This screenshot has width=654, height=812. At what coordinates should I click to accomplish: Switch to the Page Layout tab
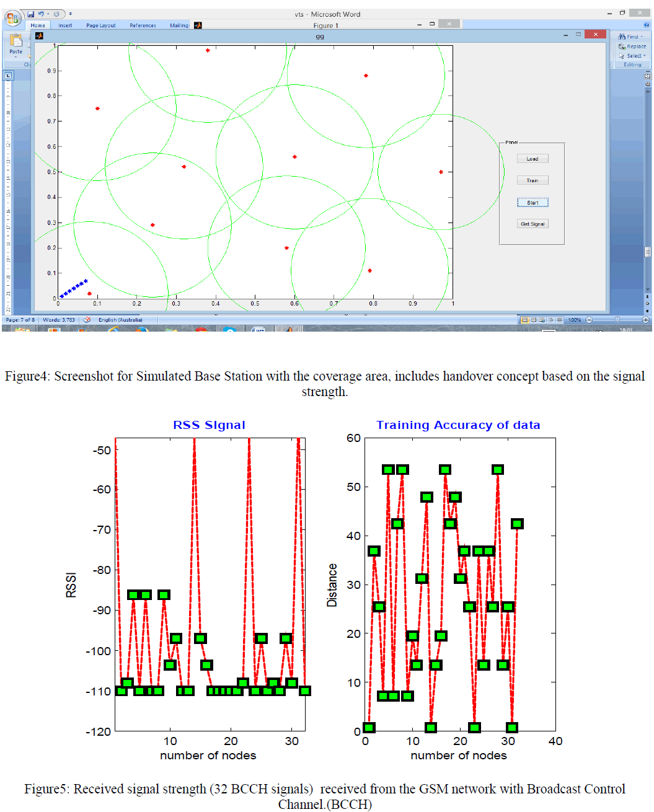point(100,25)
